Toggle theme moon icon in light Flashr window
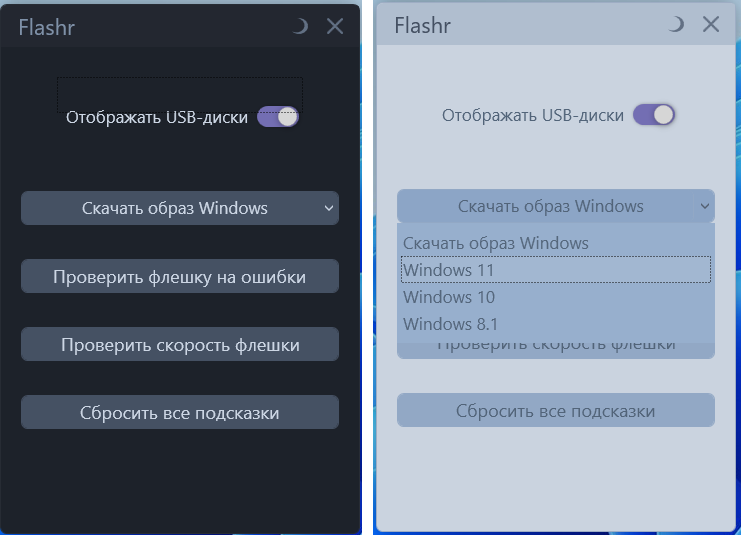Screen dimensions: 744x535 (677, 24)
